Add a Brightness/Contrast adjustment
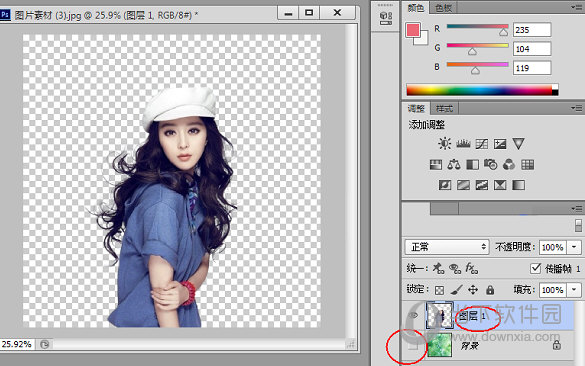The height and width of the screenshot is (366, 585). 444,144
